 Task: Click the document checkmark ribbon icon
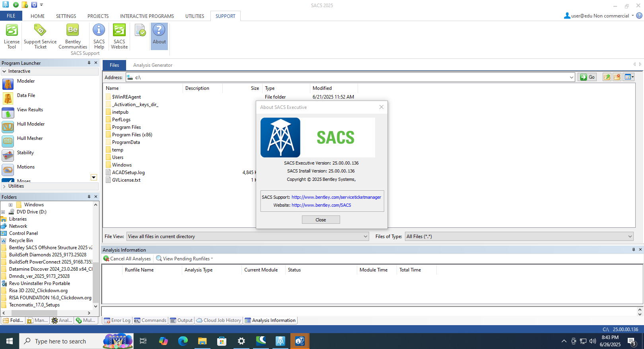[x=140, y=30]
